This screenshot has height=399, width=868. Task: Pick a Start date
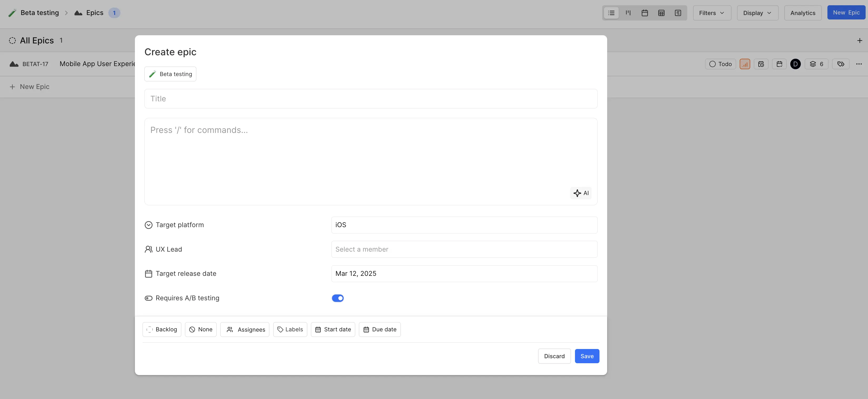click(x=333, y=329)
